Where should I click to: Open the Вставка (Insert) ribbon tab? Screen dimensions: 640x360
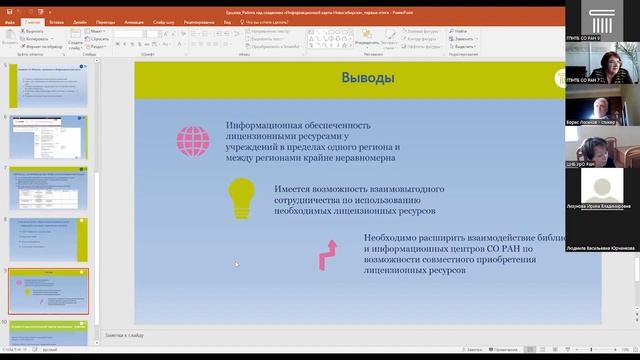(57, 22)
